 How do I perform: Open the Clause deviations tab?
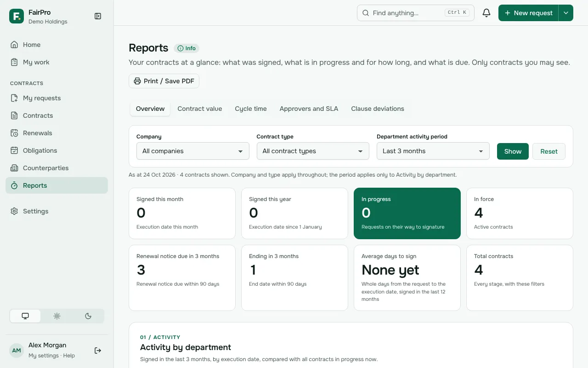coord(378,109)
